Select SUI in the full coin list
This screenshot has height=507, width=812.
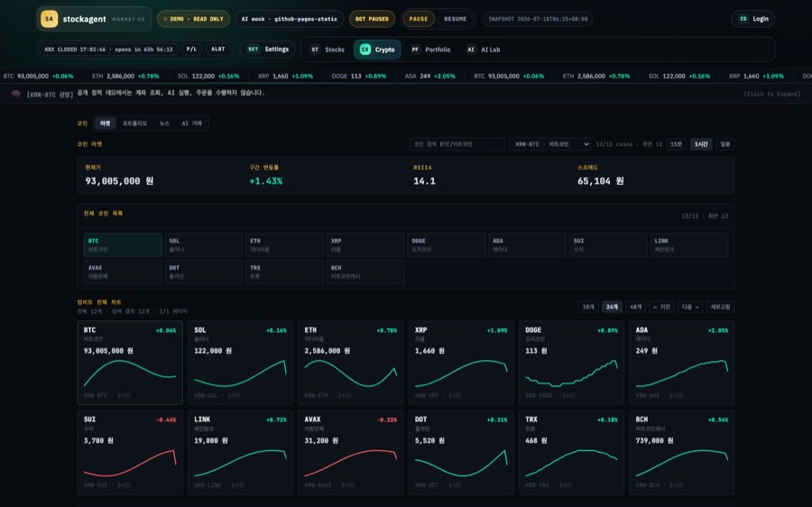tap(608, 245)
